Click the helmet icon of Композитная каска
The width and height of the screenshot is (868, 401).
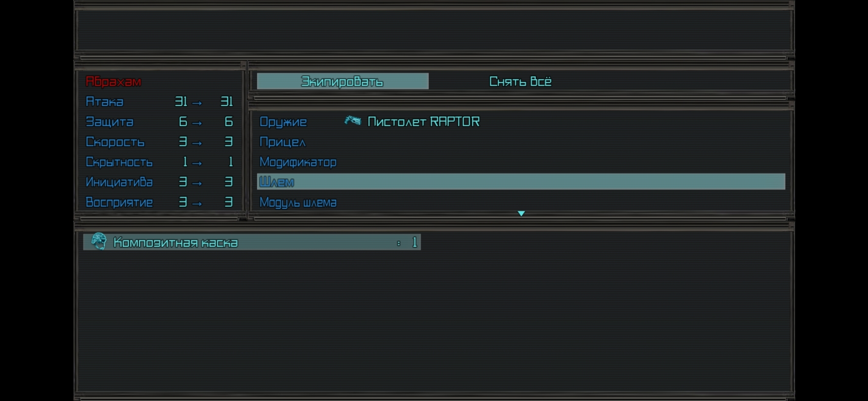point(99,242)
